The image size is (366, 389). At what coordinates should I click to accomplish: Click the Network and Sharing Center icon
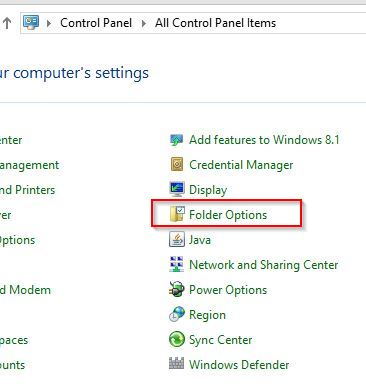click(176, 265)
